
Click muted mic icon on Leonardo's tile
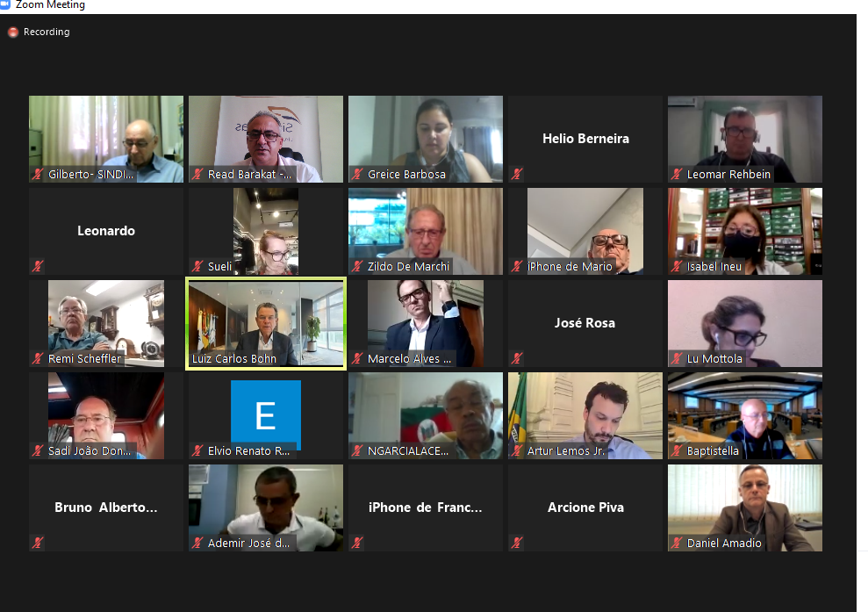pos(38,266)
